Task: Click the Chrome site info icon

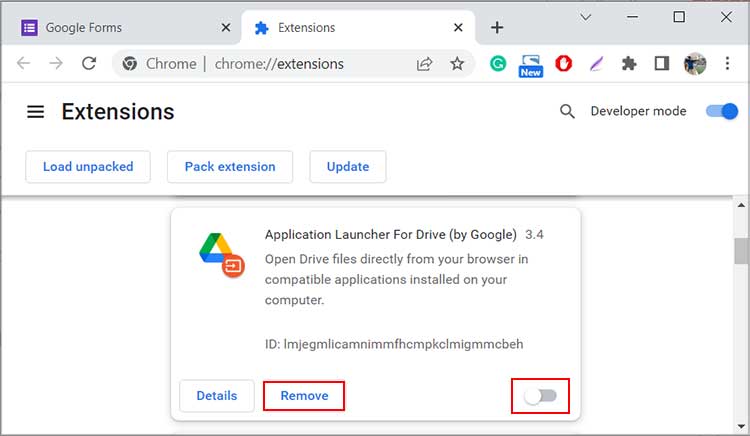Action: (130, 64)
